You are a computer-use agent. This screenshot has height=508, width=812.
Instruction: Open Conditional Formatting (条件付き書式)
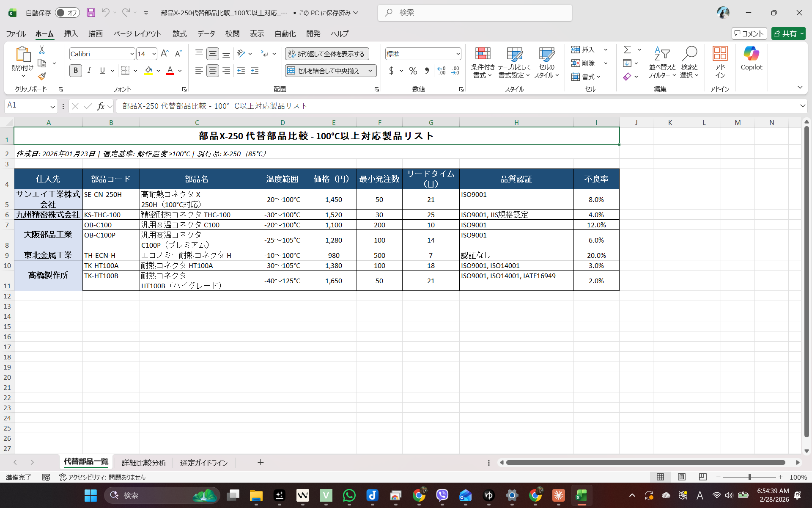[483, 62]
